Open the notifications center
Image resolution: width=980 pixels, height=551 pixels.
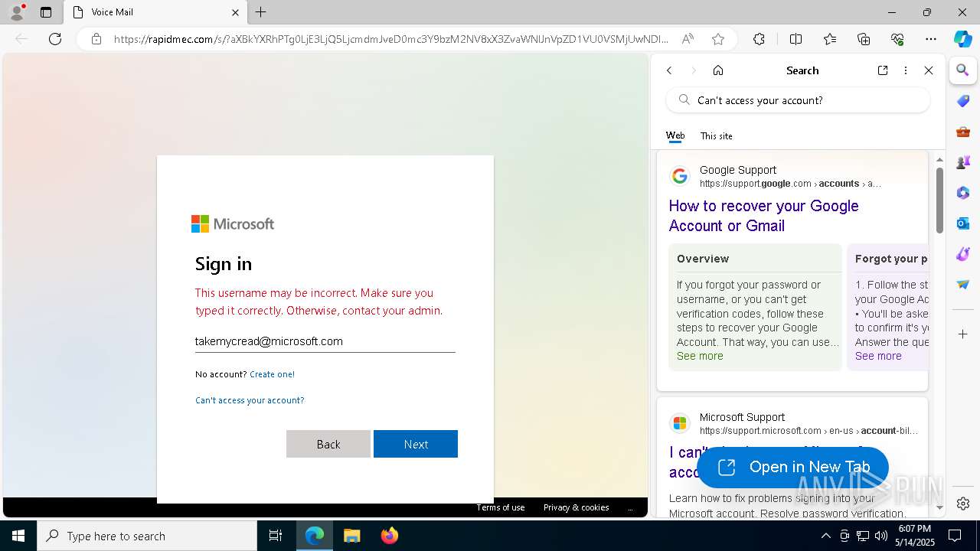[955, 536]
